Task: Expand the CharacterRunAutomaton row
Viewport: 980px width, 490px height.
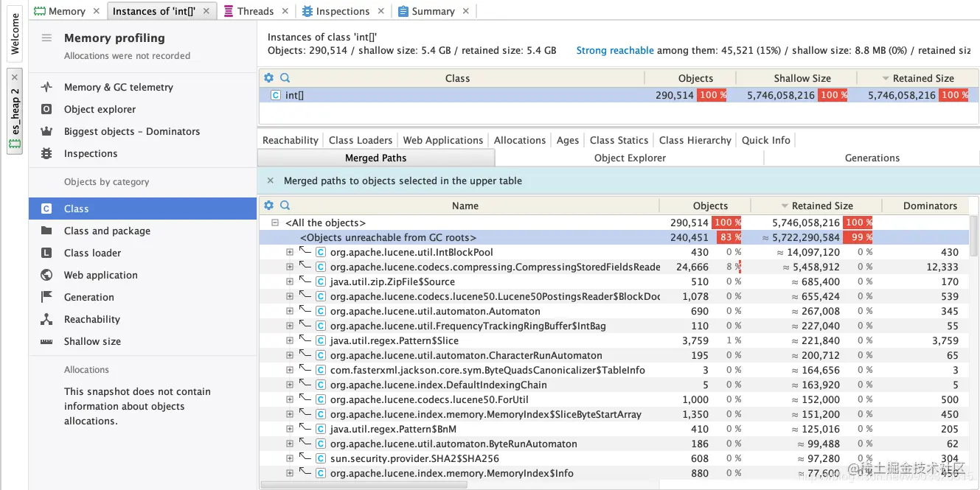Action: pos(290,355)
